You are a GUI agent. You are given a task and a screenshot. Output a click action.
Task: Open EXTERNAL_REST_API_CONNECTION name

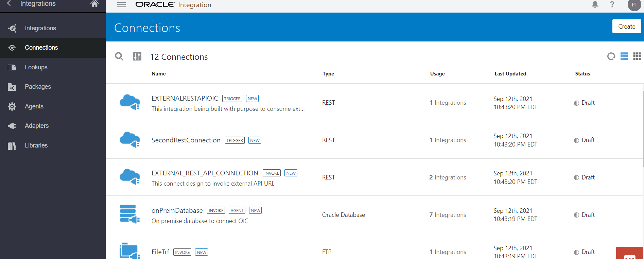[205, 173]
